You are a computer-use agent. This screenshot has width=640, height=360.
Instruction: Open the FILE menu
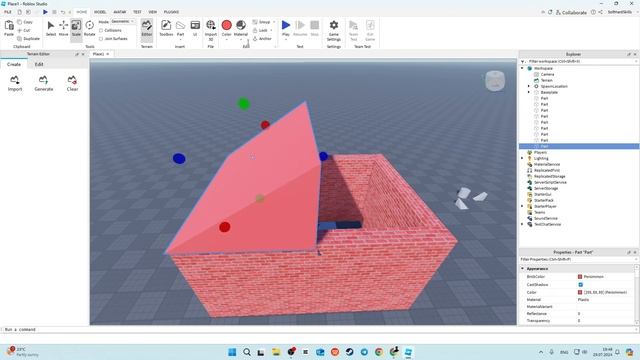(7, 12)
